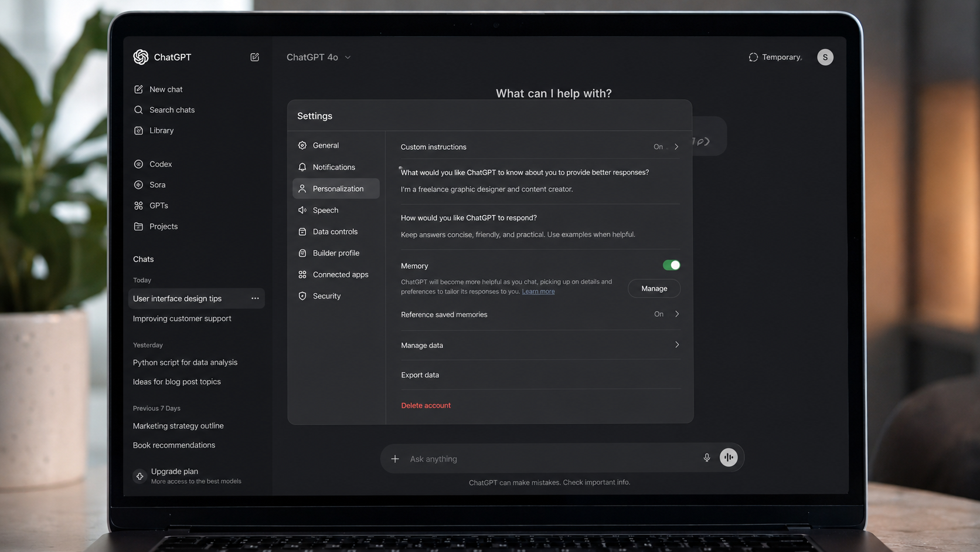Open the profile avatar S

[825, 57]
